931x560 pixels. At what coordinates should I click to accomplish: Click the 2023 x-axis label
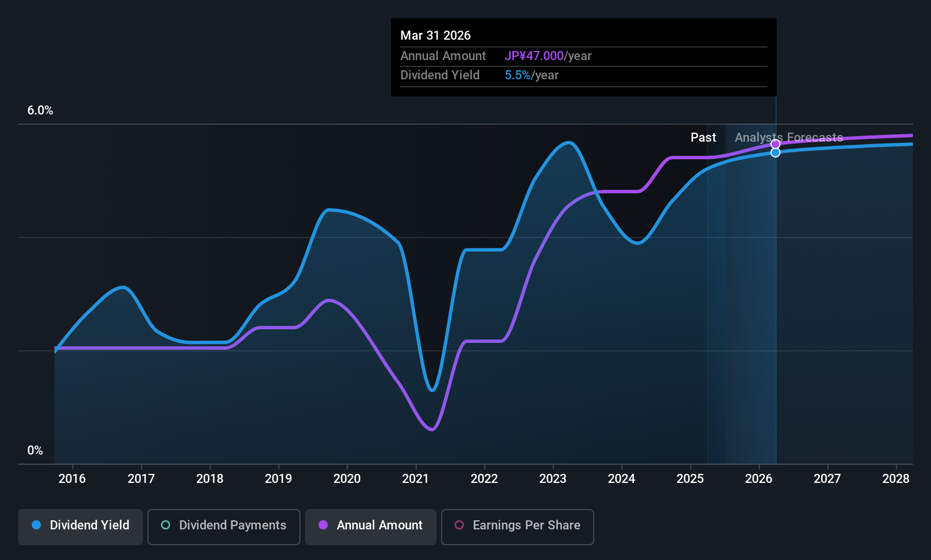tap(553, 479)
